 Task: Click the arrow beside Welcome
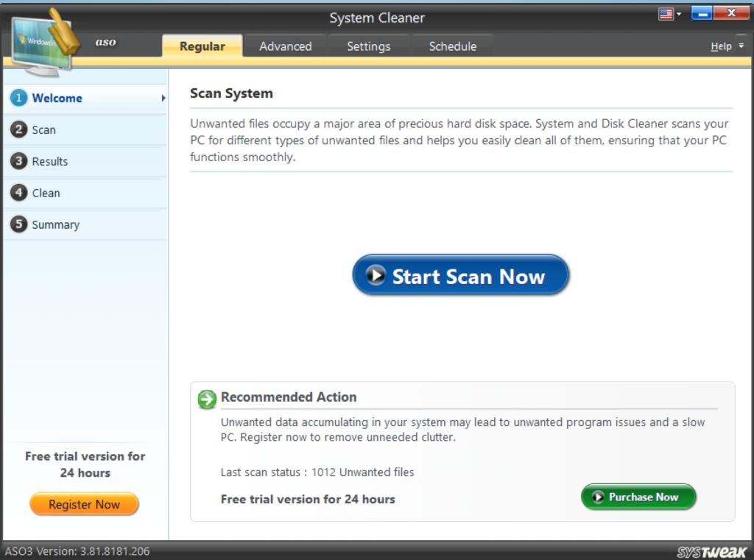[x=163, y=98]
